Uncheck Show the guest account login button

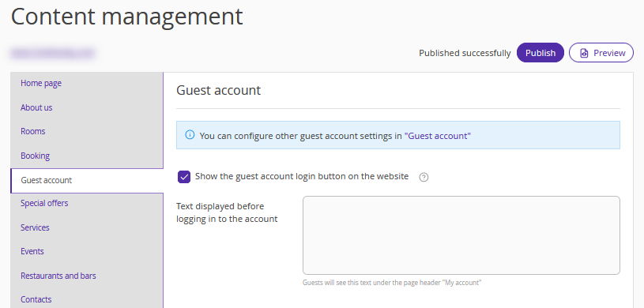[184, 177]
